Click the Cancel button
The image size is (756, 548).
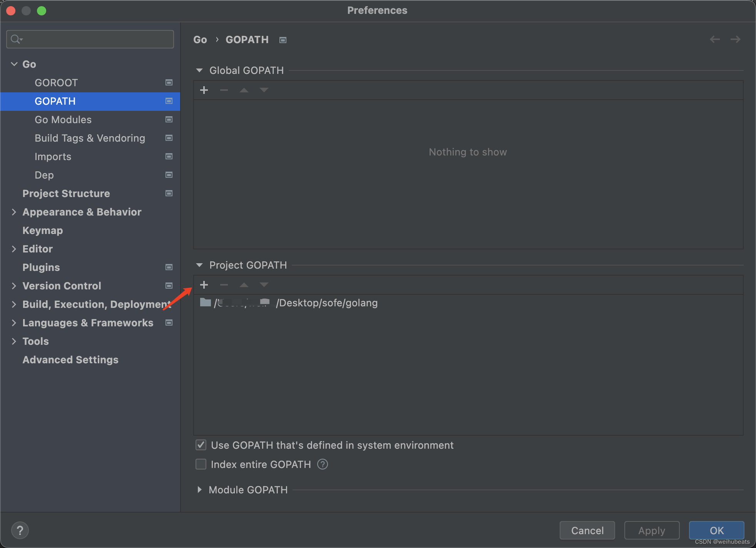pos(587,530)
